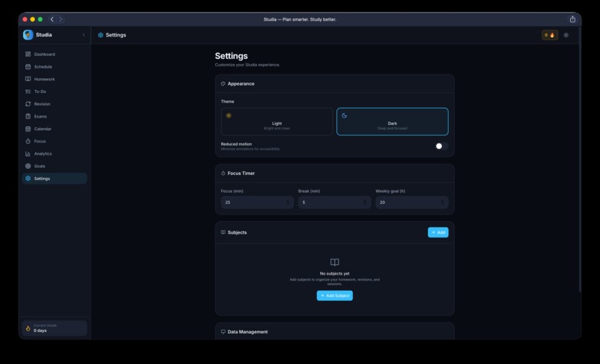The height and width of the screenshot is (364, 600).
Task: Click the Schedule icon in sidebar
Action: (28, 66)
